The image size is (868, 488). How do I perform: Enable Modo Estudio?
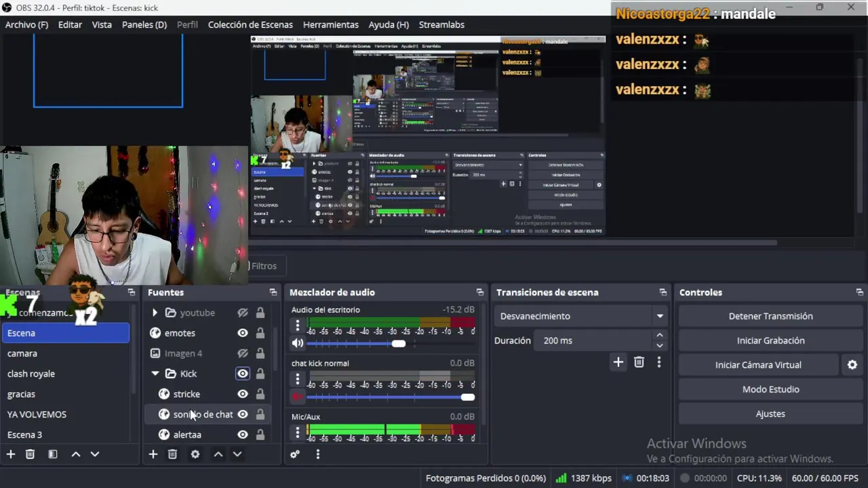(770, 389)
